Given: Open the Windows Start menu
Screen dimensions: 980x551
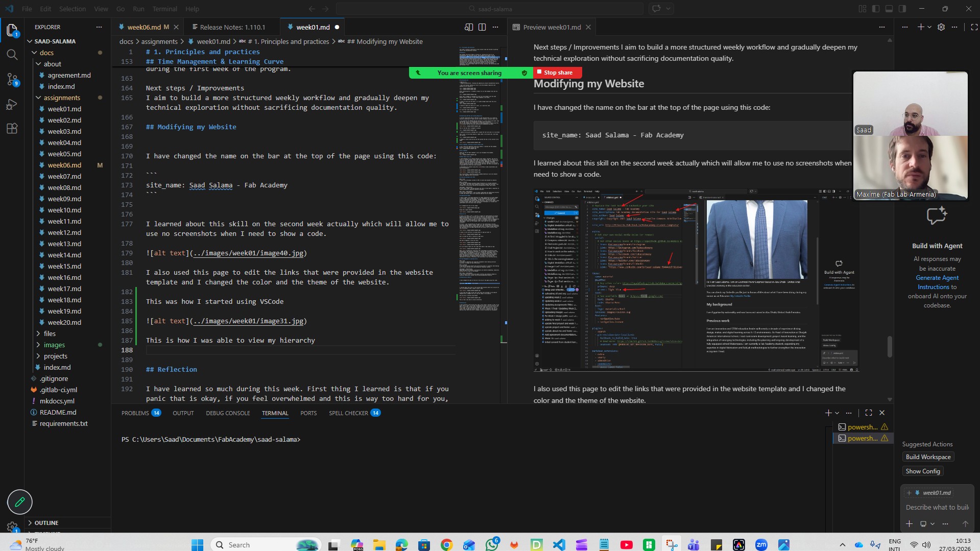Looking at the screenshot, I should click(198, 545).
